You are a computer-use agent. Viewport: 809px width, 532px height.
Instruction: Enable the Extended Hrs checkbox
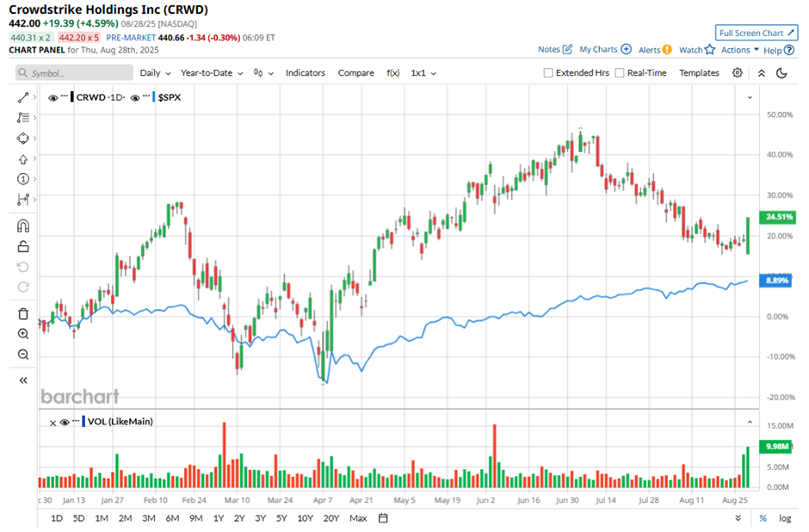[x=548, y=73]
